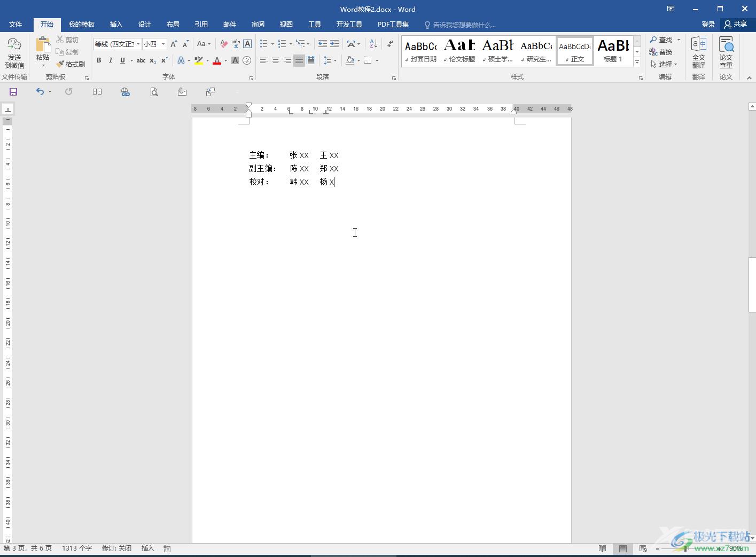Increase font size with the grow font icon

tap(174, 44)
